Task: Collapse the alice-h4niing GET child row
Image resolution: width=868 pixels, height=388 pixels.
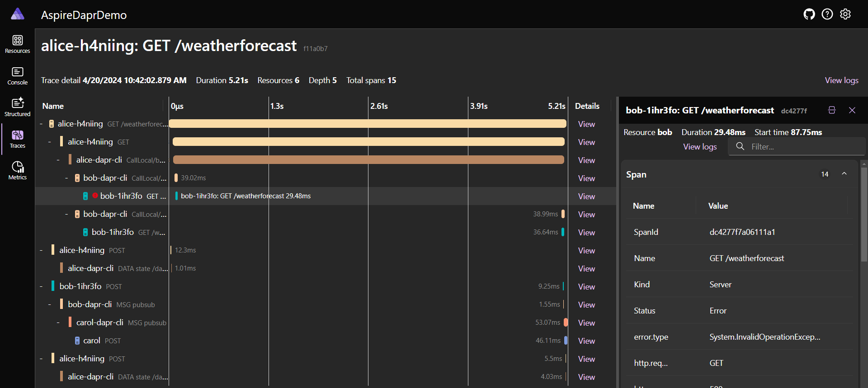Action: click(50, 142)
